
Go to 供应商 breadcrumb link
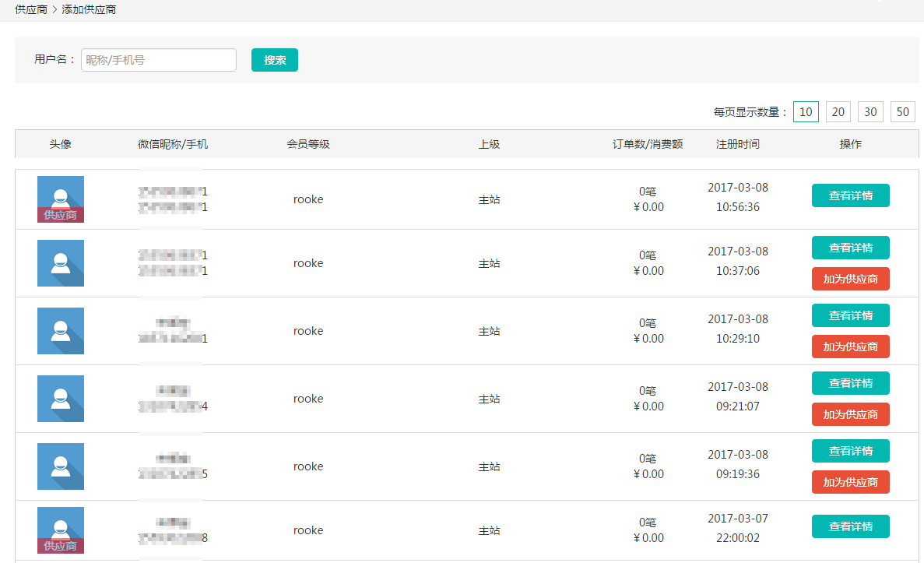point(31,10)
